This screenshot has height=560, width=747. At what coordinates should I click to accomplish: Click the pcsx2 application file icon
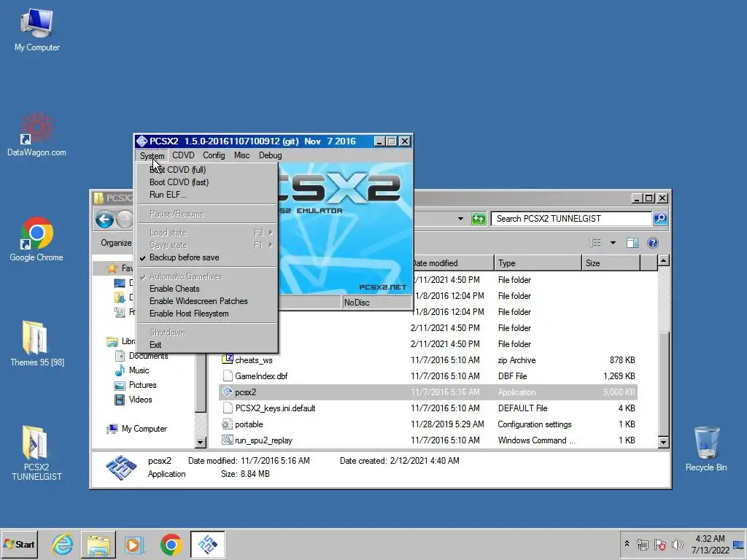[228, 392]
